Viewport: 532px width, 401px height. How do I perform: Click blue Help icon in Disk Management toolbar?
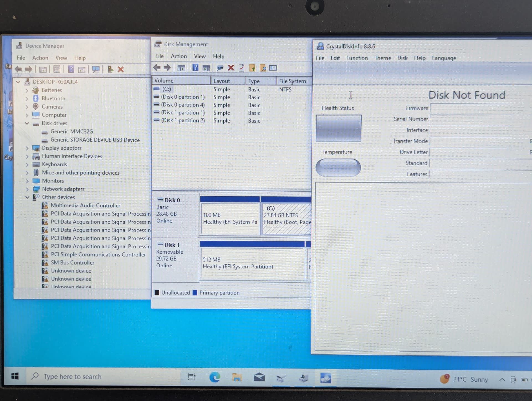[x=195, y=68]
